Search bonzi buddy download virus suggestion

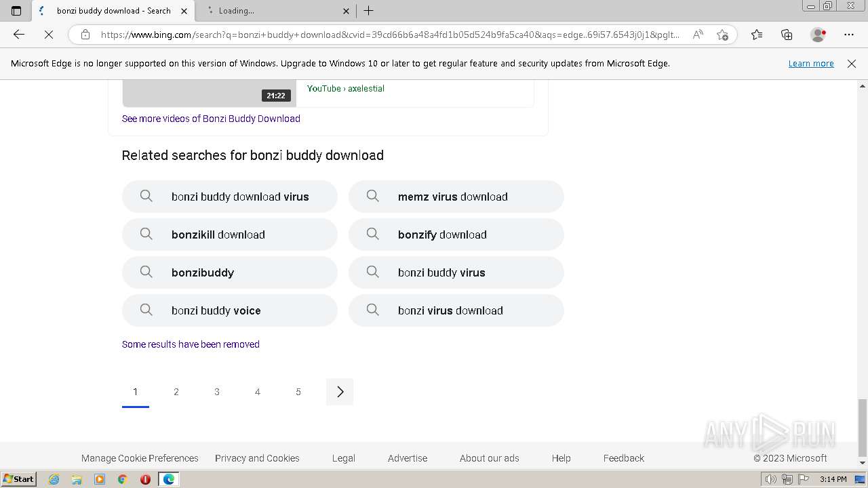pyautogui.click(x=230, y=197)
